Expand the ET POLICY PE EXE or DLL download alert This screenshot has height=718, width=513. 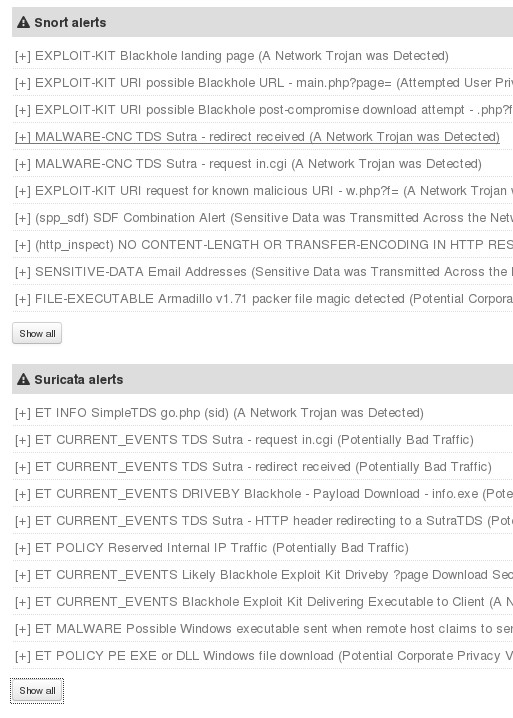pyautogui.click(x=264, y=656)
